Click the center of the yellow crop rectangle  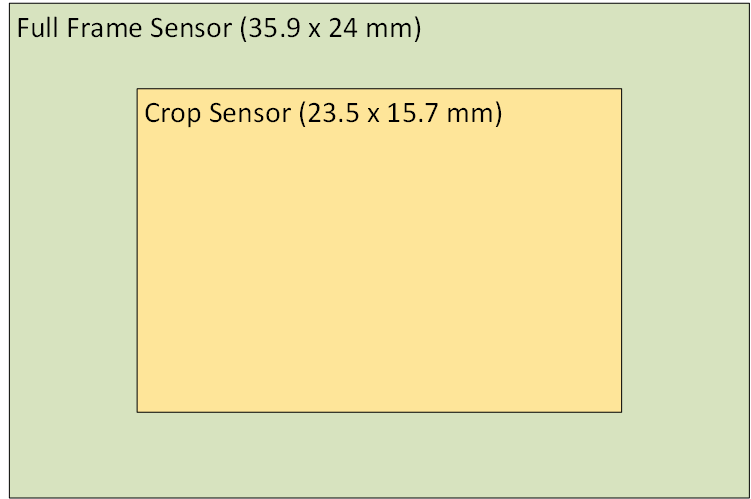(379, 250)
